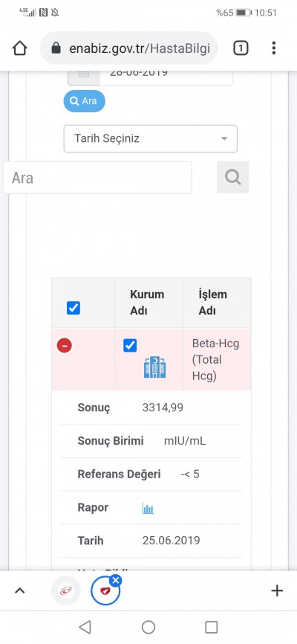The width and height of the screenshot is (297, 644).
Task: Collapse the Beta-Hcg row with red minus
Action: pyautogui.click(x=65, y=345)
